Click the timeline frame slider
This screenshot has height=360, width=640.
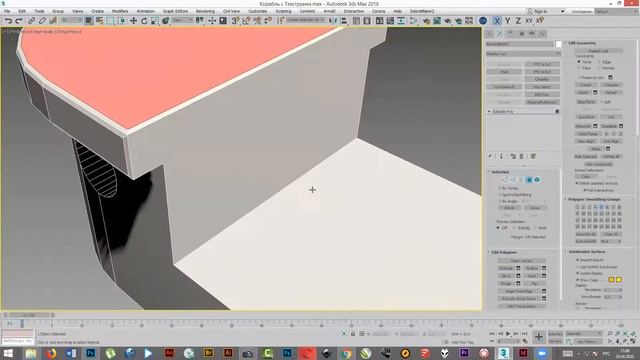click(29, 315)
